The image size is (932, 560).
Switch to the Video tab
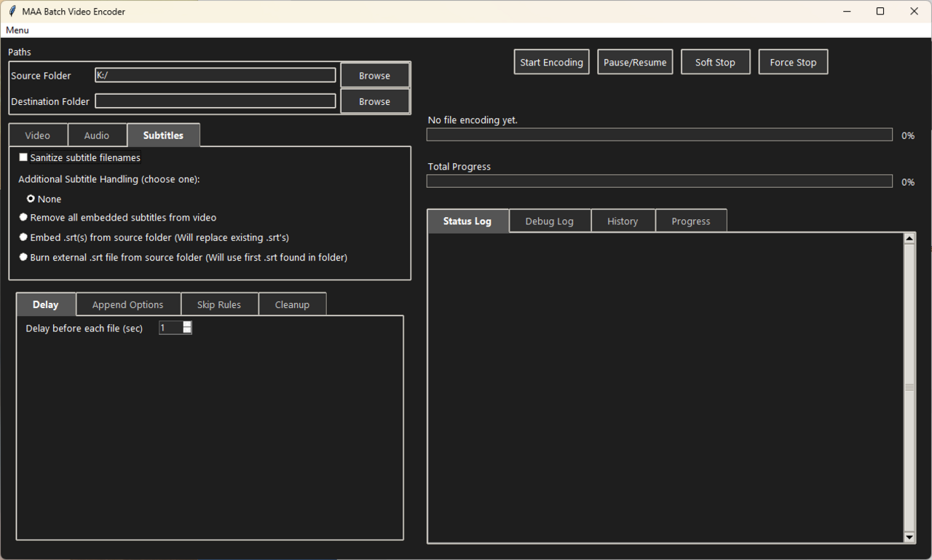coord(38,135)
